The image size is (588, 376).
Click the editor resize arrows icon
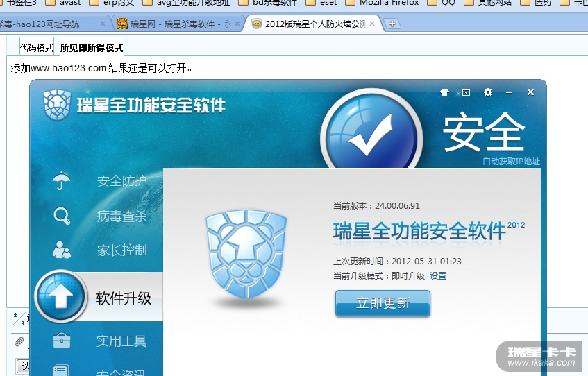19,318
